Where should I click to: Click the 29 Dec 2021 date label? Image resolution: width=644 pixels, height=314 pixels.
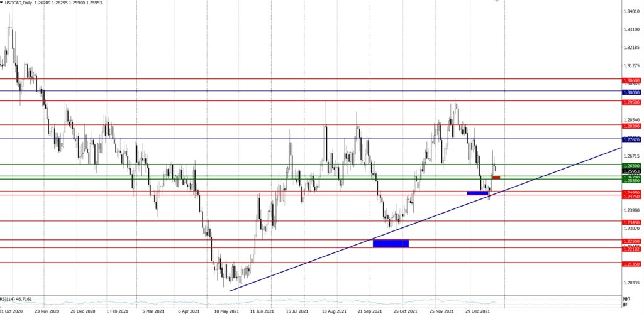477,310
